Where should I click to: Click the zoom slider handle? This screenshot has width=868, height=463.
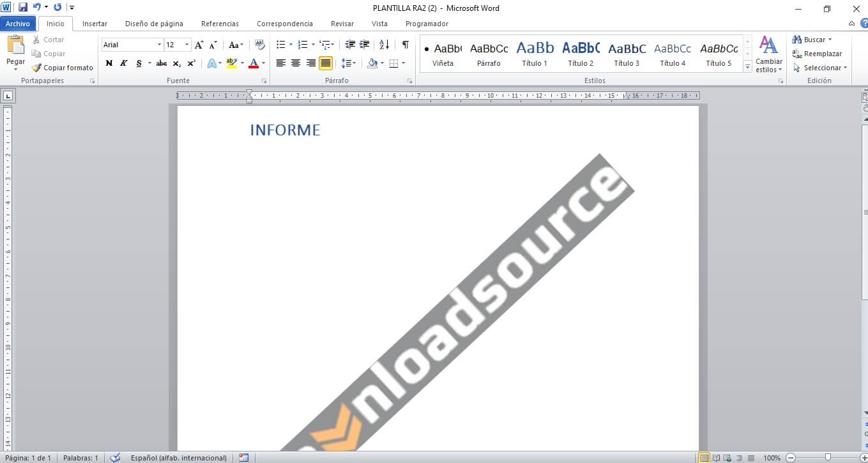828,457
